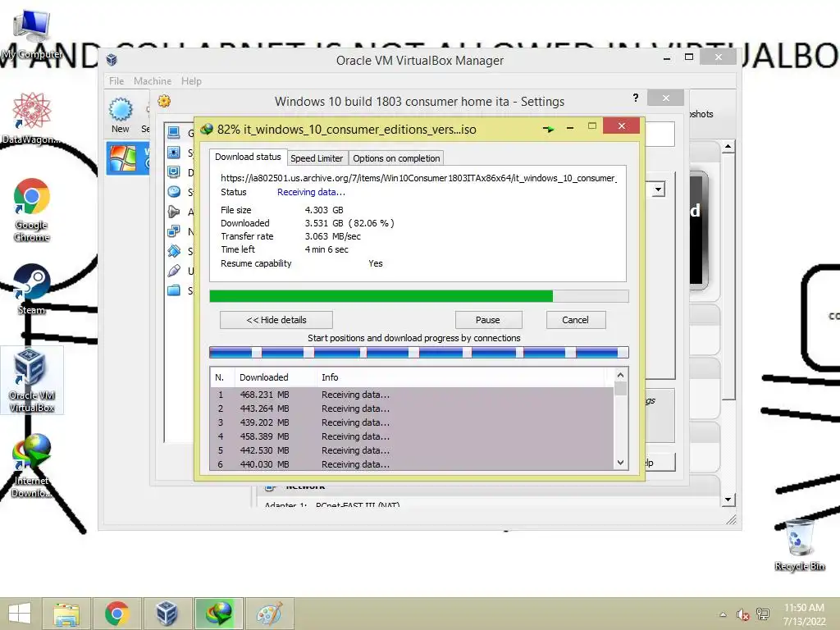840x630 pixels.
Task: Click the Downloaded column header
Action: click(x=276, y=377)
